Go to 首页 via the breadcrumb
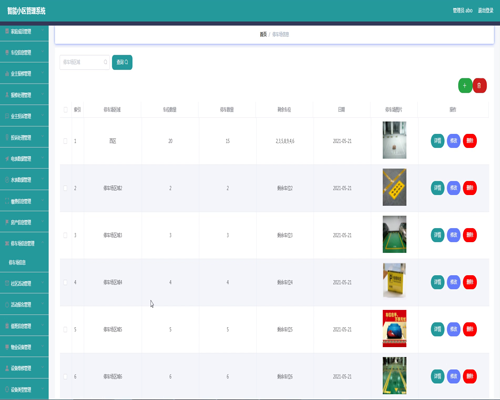 263,34
